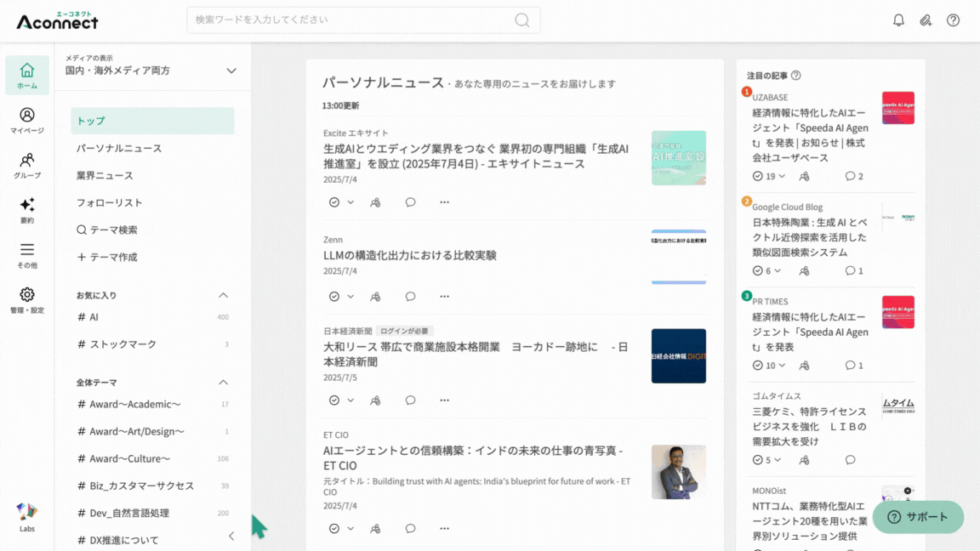Viewport: 980px width, 551px height.
Task: Open その他 hamburger menu in sidebar
Action: (x=27, y=255)
